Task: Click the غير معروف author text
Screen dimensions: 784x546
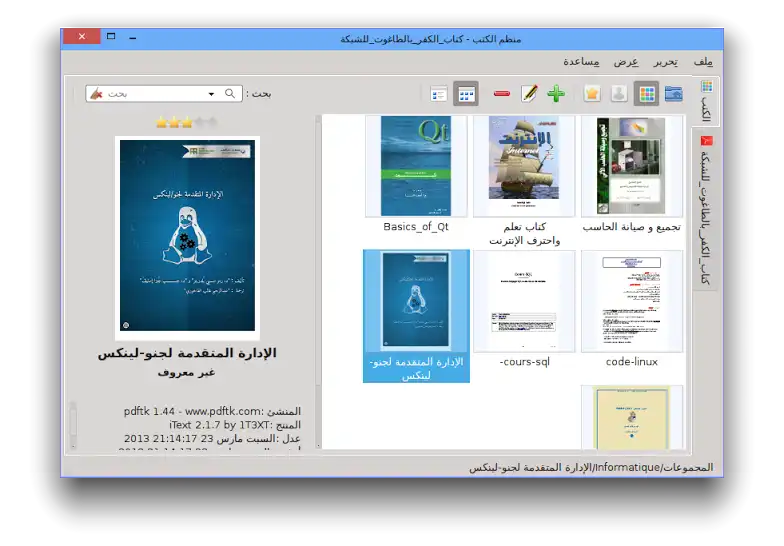Action: tap(186, 372)
